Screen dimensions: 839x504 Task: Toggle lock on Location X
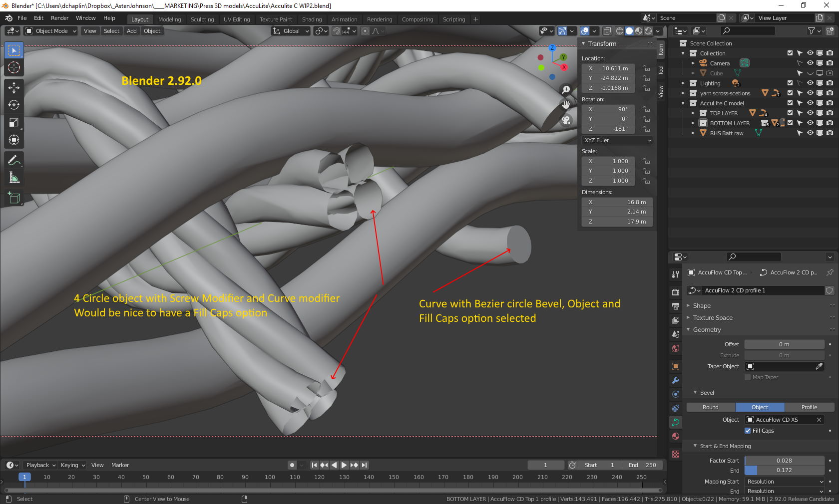coord(646,68)
